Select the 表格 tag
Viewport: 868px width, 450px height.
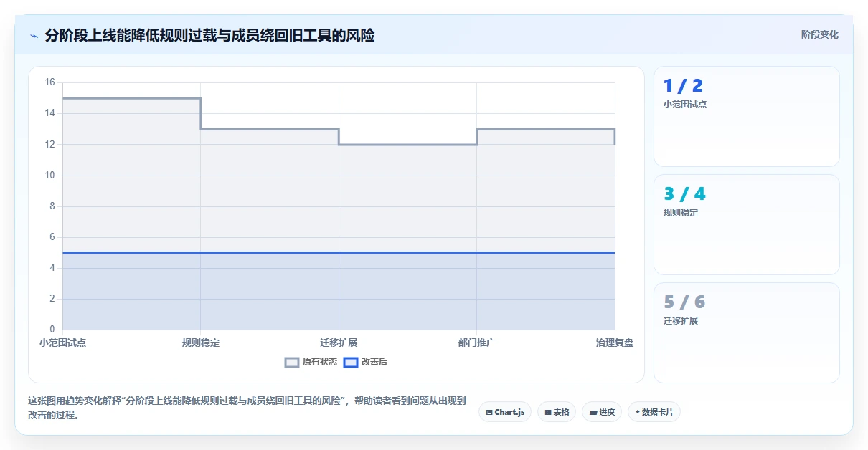pyautogui.click(x=557, y=412)
